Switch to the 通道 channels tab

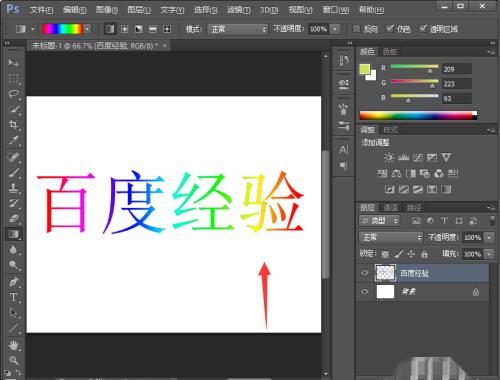point(390,208)
